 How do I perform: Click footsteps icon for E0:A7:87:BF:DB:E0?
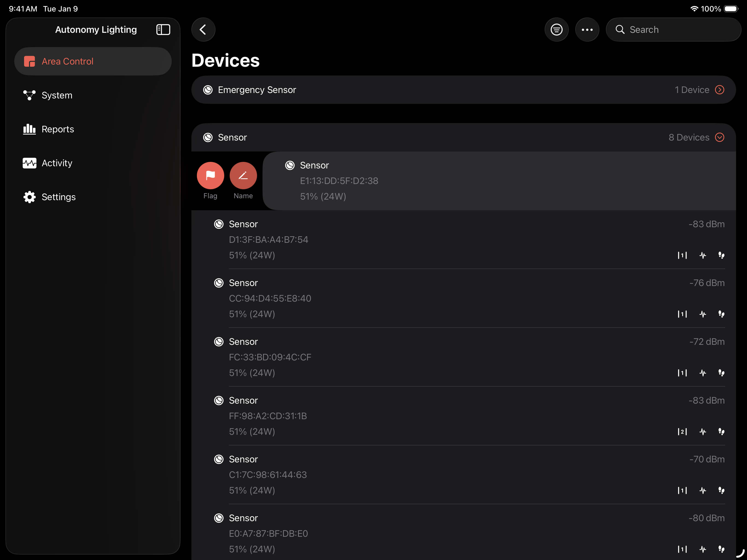click(x=721, y=549)
